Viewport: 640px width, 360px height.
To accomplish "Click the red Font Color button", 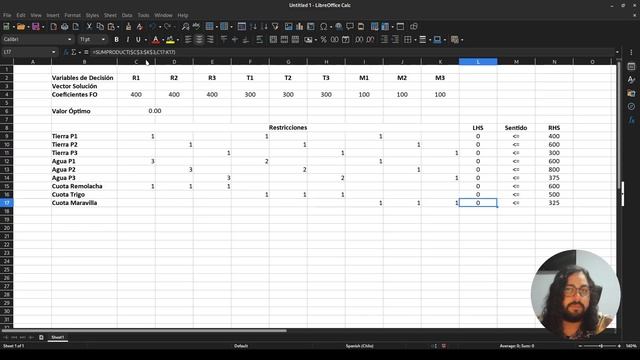I will [x=156, y=40].
